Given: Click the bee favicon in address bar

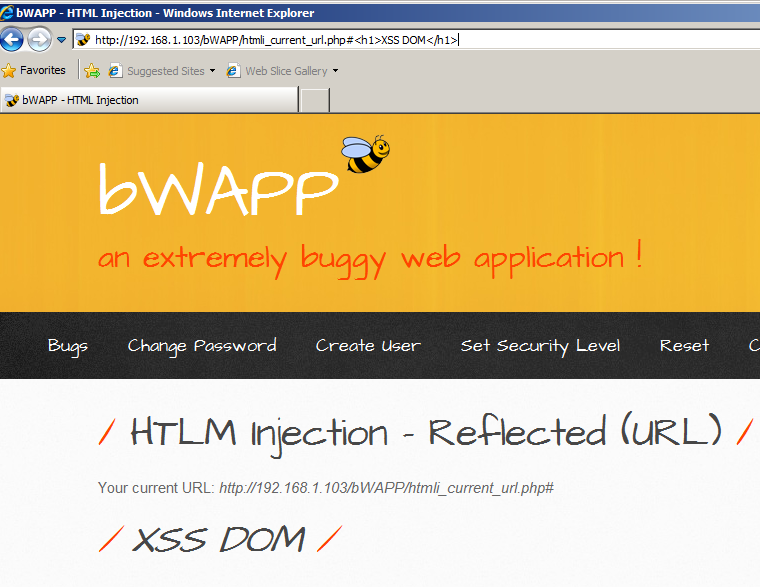Looking at the screenshot, I should (x=83, y=40).
